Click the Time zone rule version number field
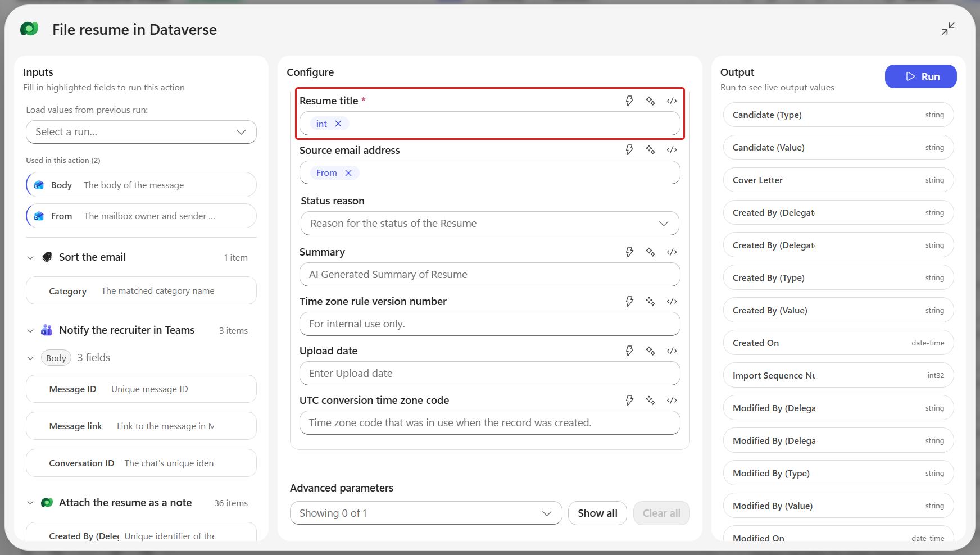This screenshot has height=555, width=980. point(489,324)
